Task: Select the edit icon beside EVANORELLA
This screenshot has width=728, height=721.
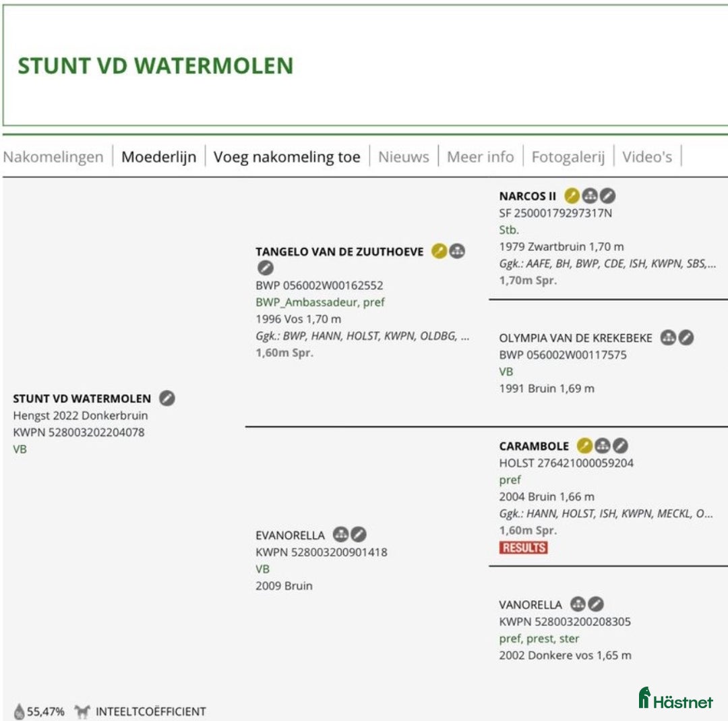Action: click(x=359, y=535)
